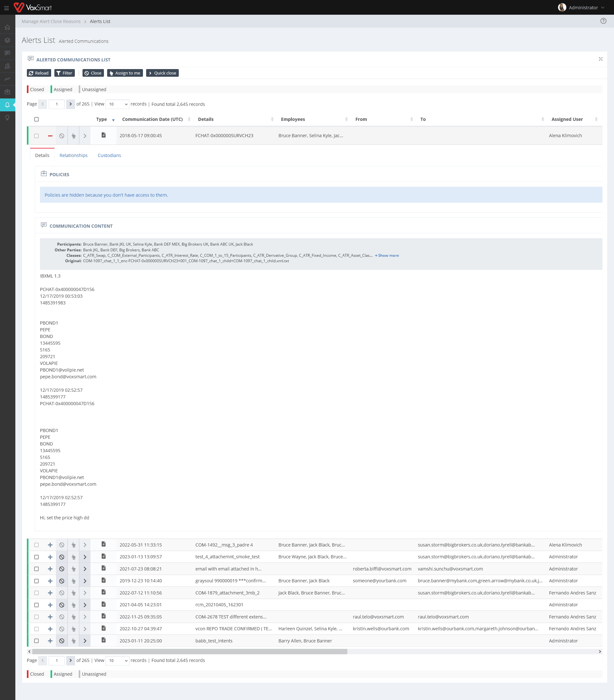Select checkbox for graysoul 990000019 row
Viewport: 614px width, 700px height.
[x=36, y=581]
